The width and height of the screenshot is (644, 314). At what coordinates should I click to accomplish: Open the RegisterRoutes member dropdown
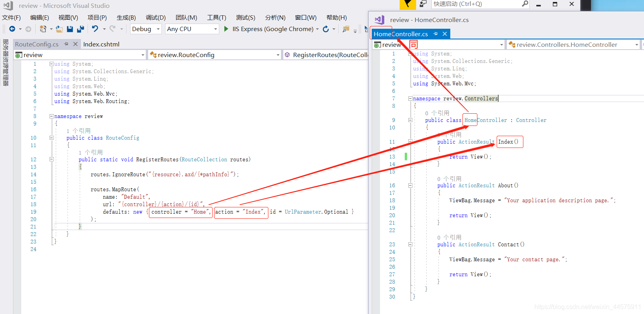click(x=326, y=55)
